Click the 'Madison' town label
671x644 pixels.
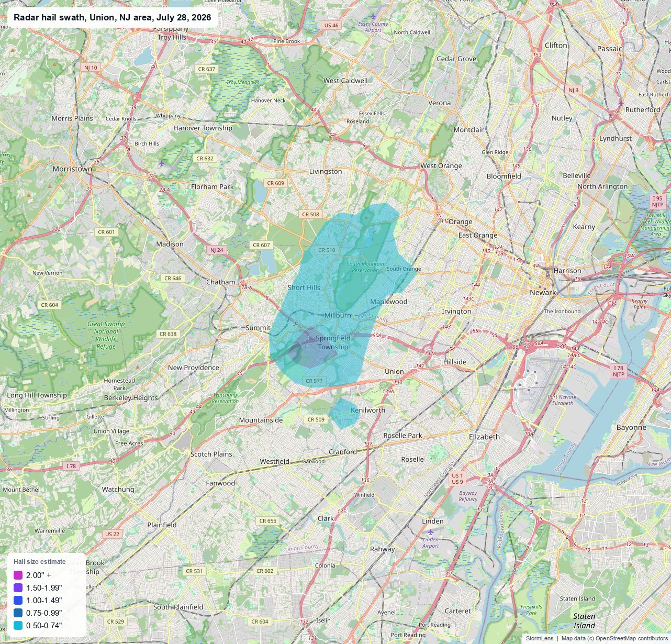(x=170, y=244)
